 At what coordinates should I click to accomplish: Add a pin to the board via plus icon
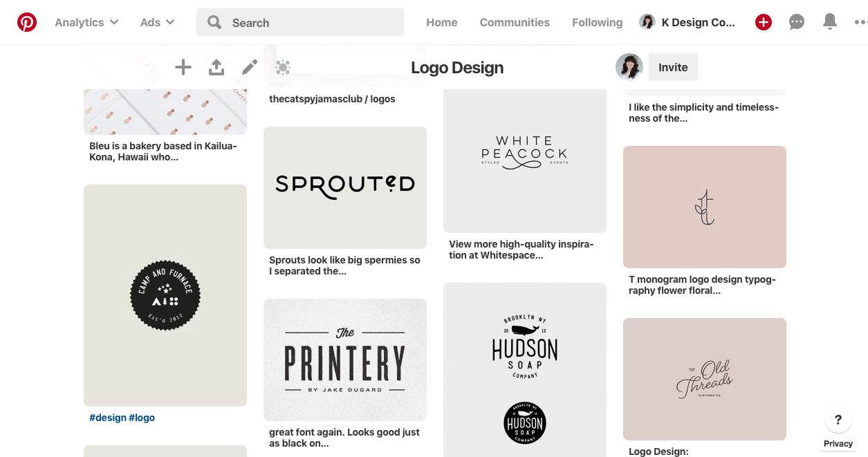(183, 67)
